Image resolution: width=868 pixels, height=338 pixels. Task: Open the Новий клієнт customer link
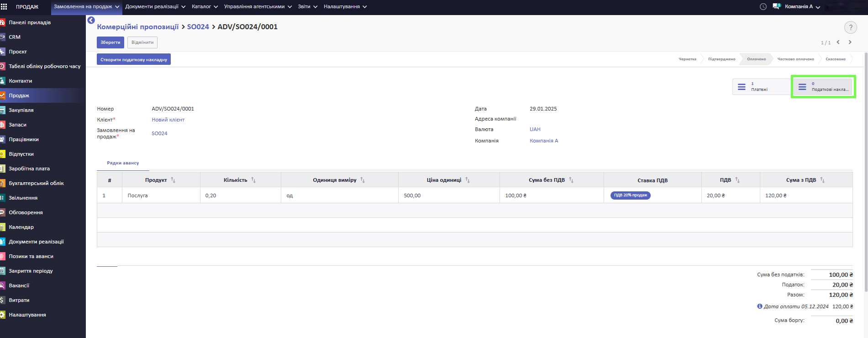(x=168, y=120)
